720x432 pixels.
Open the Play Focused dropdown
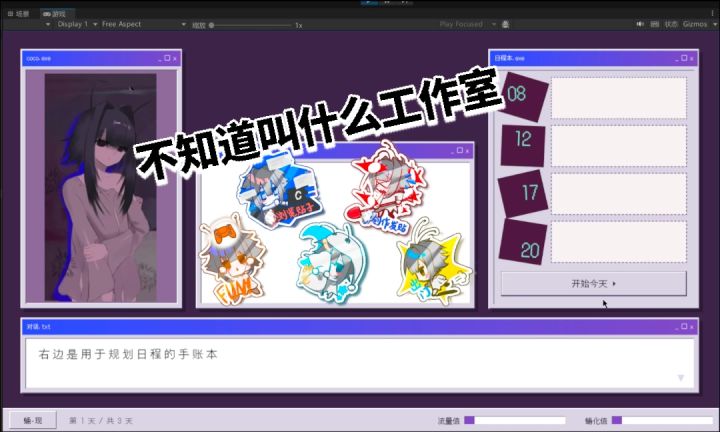(467, 24)
